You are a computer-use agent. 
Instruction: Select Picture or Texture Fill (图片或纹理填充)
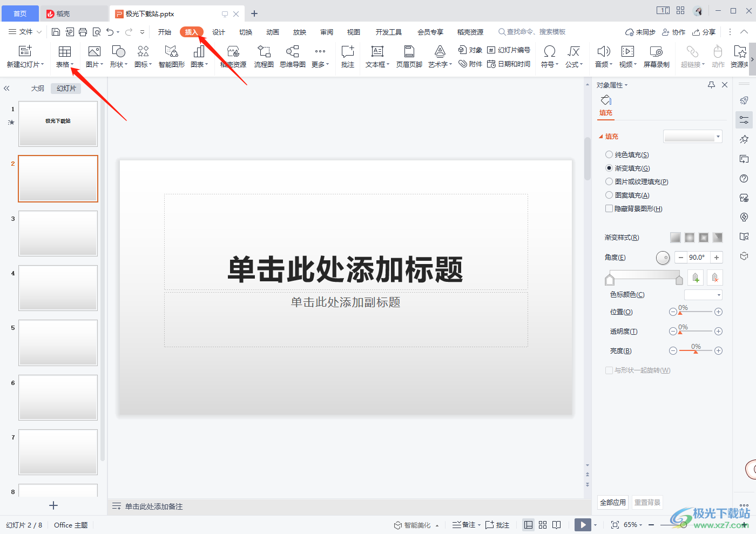(609, 181)
